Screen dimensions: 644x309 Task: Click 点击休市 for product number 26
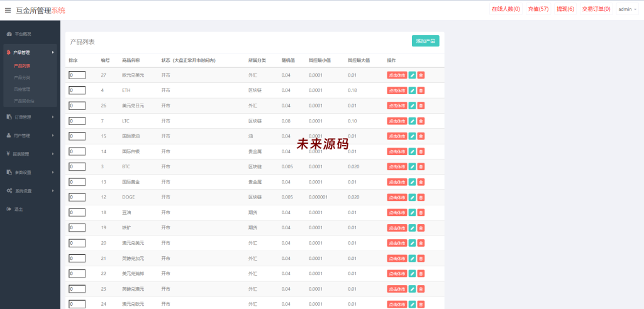click(397, 106)
